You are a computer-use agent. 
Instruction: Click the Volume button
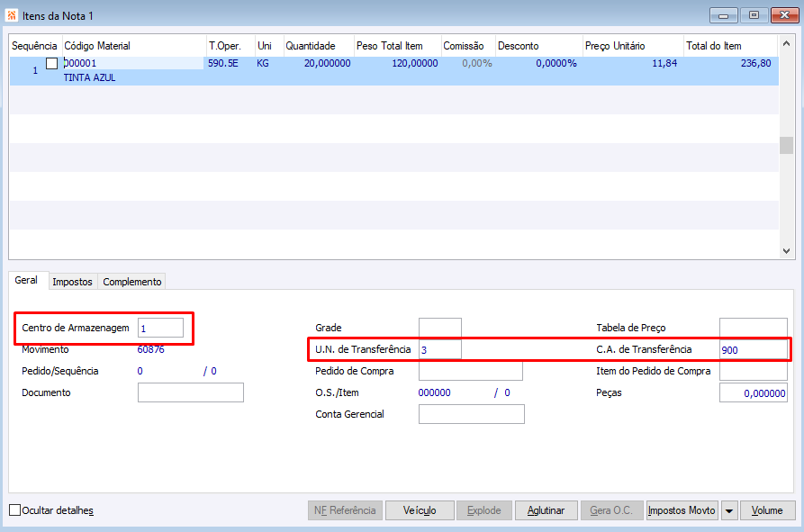click(767, 510)
